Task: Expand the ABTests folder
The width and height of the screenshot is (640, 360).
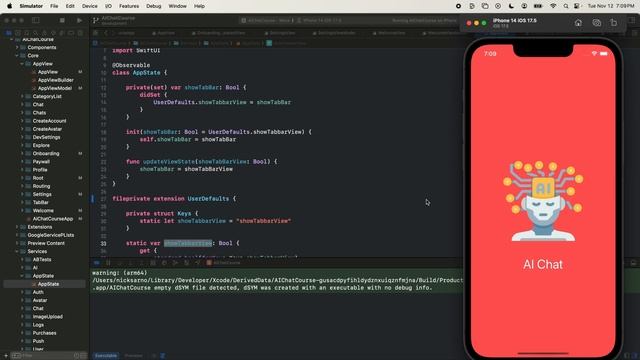Action: tap(22, 260)
